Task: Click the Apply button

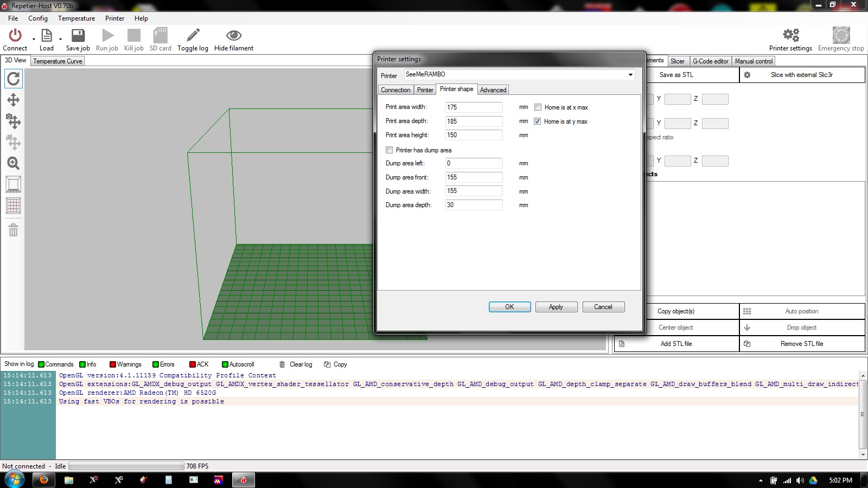Action: [x=556, y=307]
